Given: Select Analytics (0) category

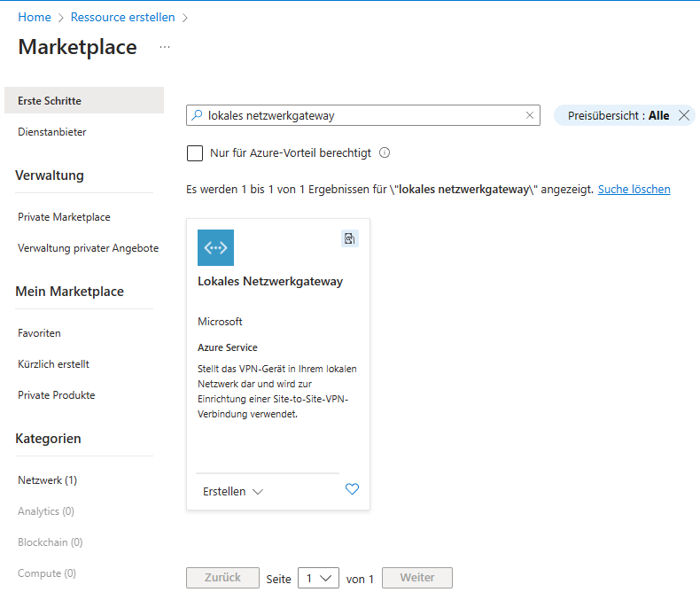Looking at the screenshot, I should [x=46, y=511].
